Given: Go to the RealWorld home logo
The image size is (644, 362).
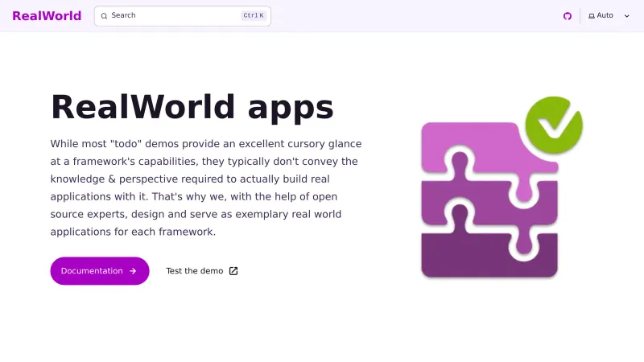Looking at the screenshot, I should (47, 15).
